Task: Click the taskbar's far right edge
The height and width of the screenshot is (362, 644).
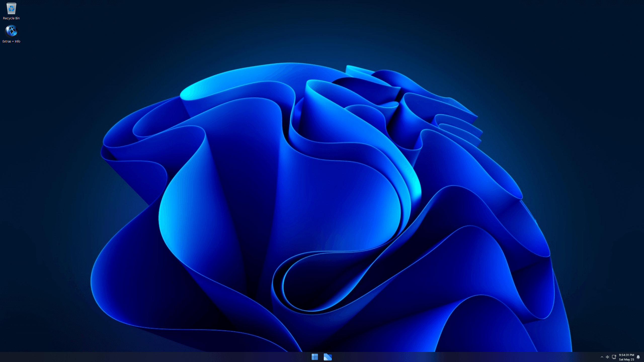Action: click(x=643, y=357)
